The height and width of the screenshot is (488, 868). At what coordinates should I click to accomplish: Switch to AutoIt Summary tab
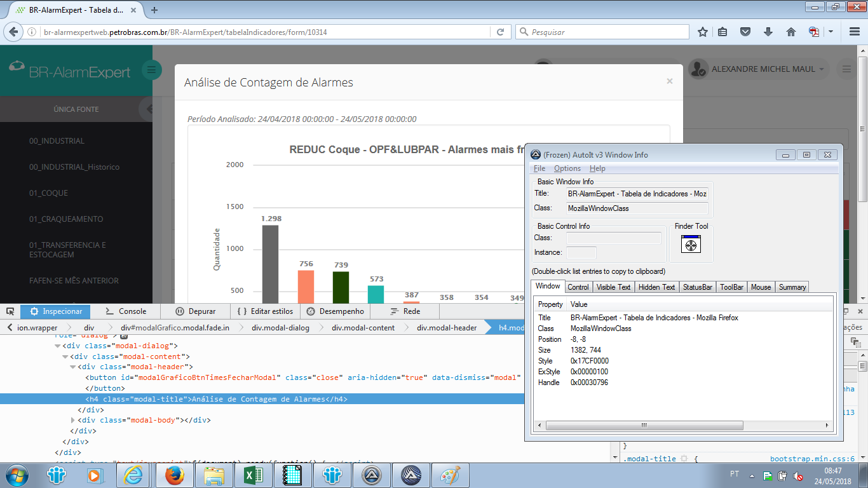point(792,287)
